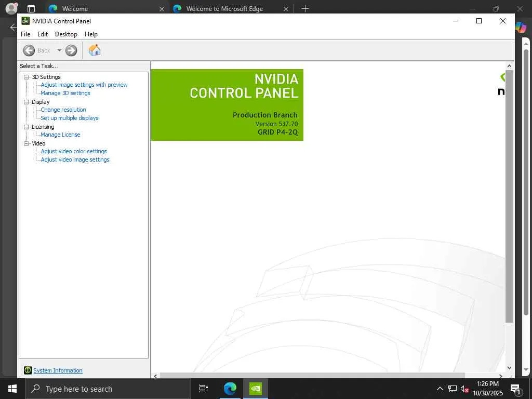This screenshot has height=399, width=532.
Task: Open Manage 3D settings
Action: (65, 93)
